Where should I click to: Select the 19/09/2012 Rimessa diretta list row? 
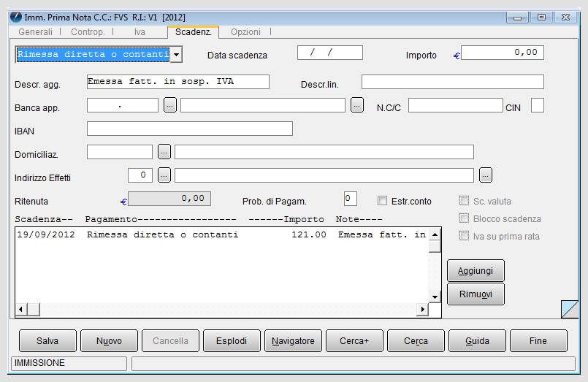[x=222, y=234]
